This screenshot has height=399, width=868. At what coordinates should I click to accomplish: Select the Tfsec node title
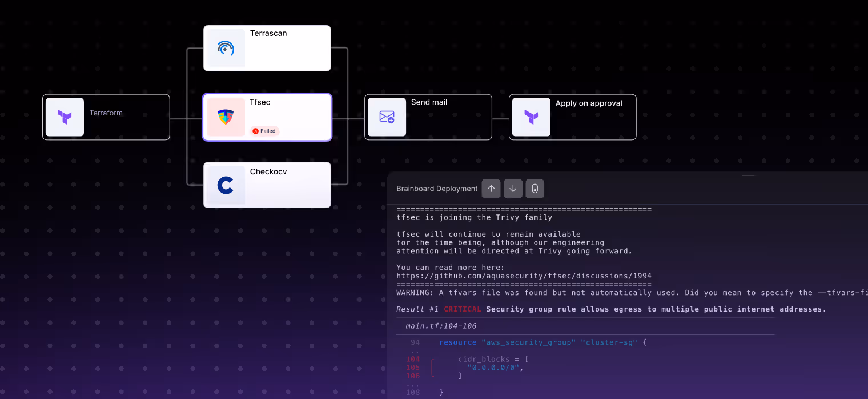click(x=260, y=102)
